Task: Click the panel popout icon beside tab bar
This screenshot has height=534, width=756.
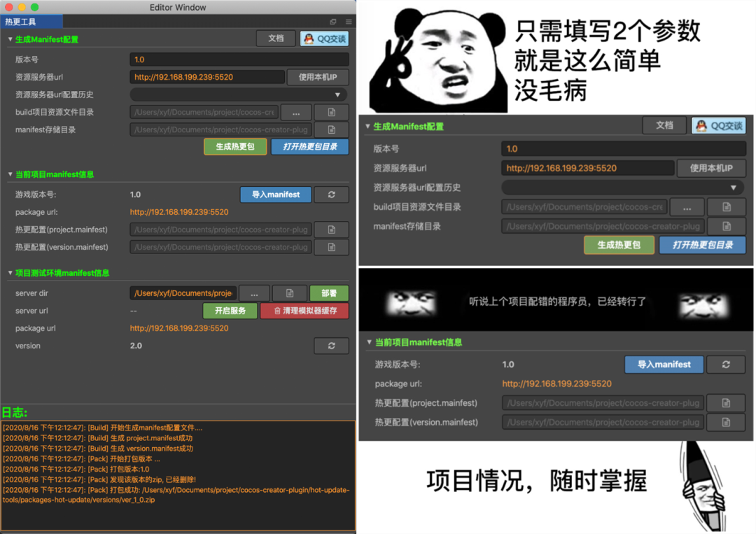Action: [332, 22]
